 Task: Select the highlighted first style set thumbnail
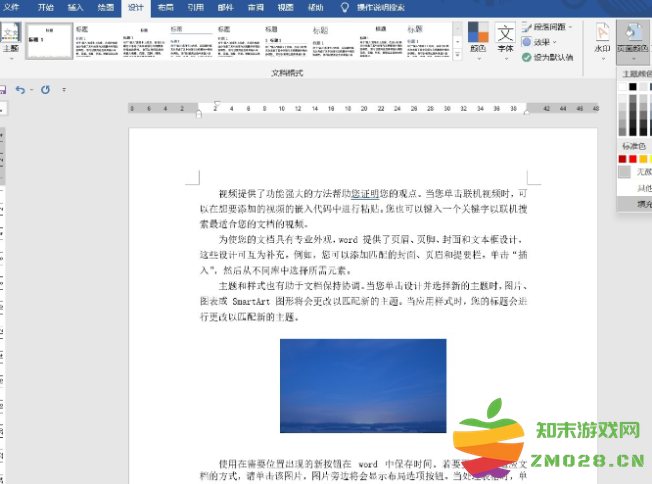point(49,41)
